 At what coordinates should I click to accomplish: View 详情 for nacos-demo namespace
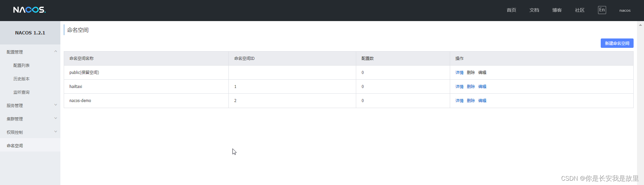[x=460, y=101]
